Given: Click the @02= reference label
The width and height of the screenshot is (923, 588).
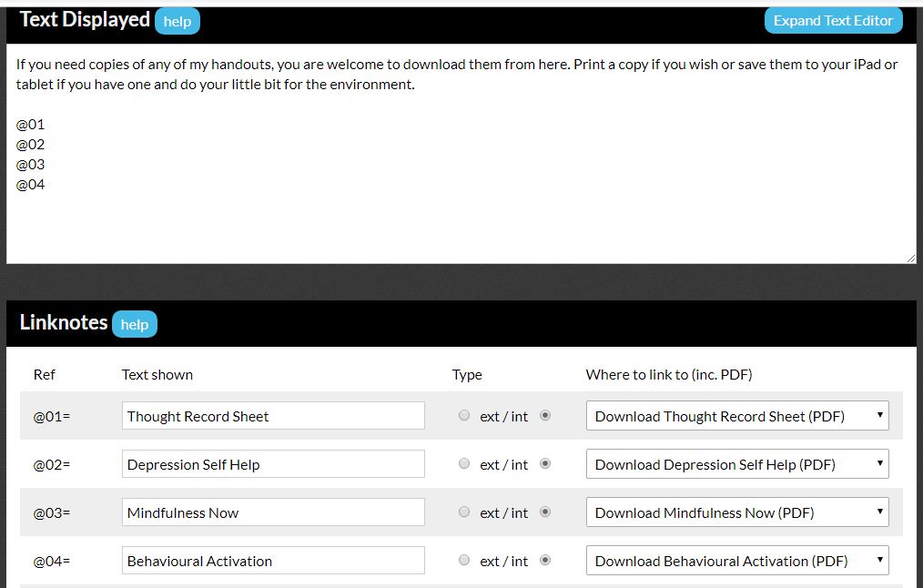Looking at the screenshot, I should pos(51,465).
